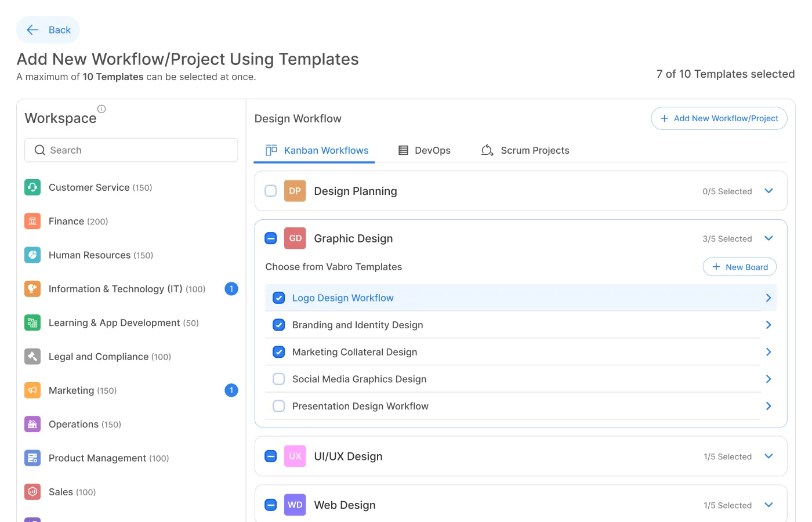Select the Human Resources pie icon
Image resolution: width=812 pixels, height=522 pixels.
tap(32, 255)
